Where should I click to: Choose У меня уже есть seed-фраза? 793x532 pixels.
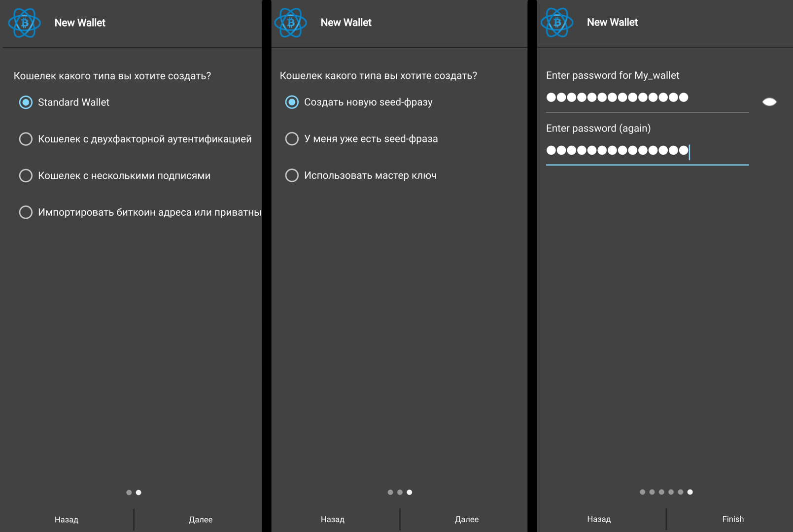pyautogui.click(x=292, y=139)
